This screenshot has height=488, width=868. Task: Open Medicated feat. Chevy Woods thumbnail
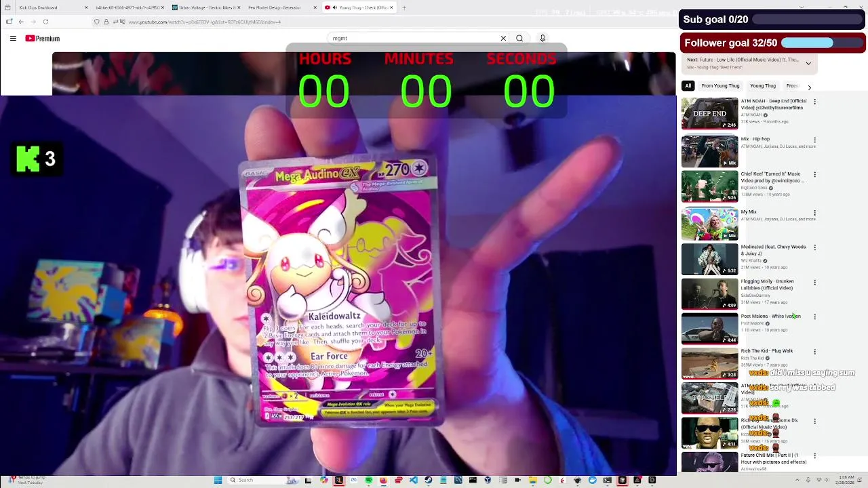point(709,259)
